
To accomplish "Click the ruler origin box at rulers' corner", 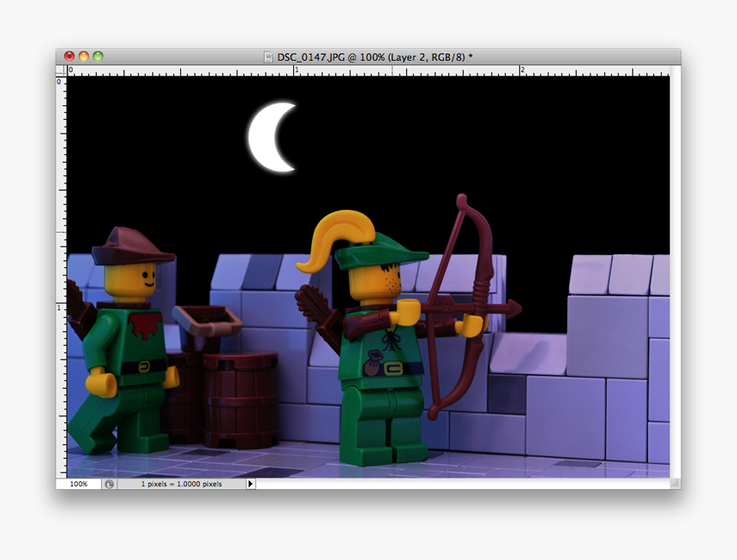I will [61, 70].
